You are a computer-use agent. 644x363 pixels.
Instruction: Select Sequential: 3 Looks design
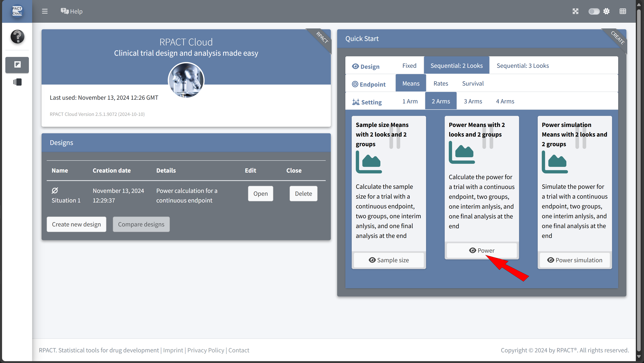[x=523, y=66]
